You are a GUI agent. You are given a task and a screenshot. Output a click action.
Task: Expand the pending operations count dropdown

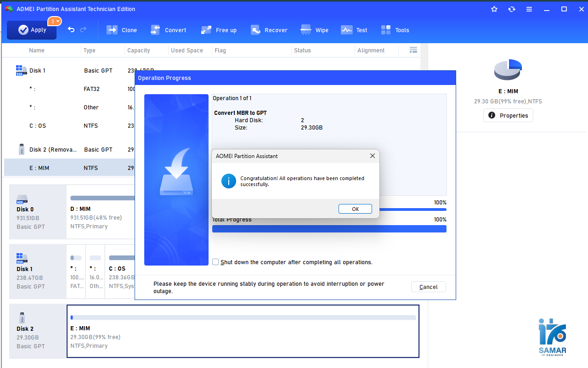pyautogui.click(x=55, y=21)
